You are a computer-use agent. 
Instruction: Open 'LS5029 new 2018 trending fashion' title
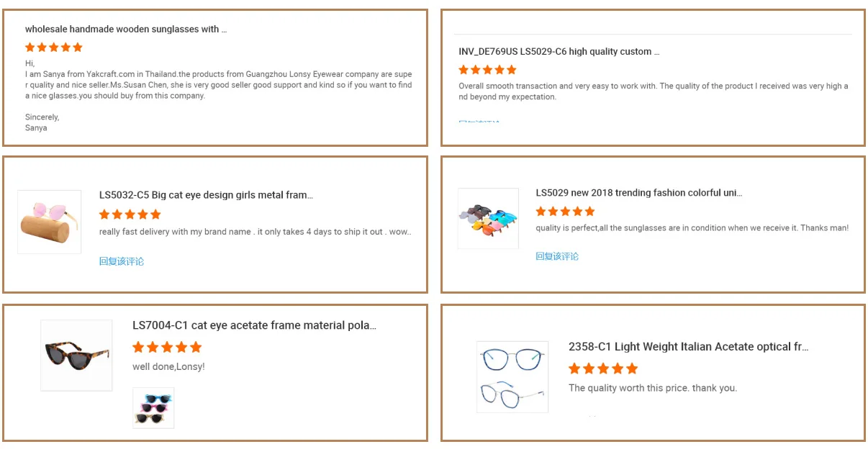pos(638,193)
